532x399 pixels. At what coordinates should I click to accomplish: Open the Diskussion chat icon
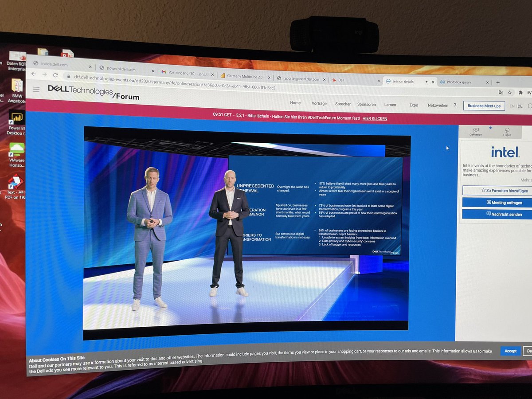coord(476,132)
